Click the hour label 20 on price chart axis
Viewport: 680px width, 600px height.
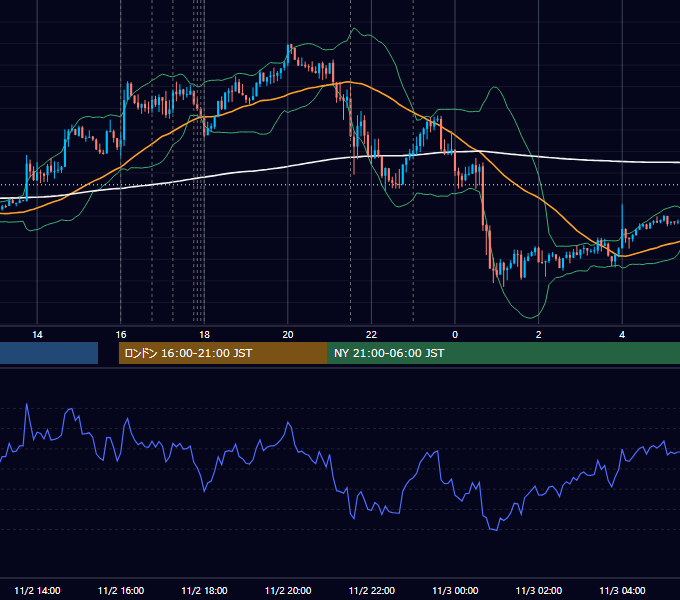(288, 335)
